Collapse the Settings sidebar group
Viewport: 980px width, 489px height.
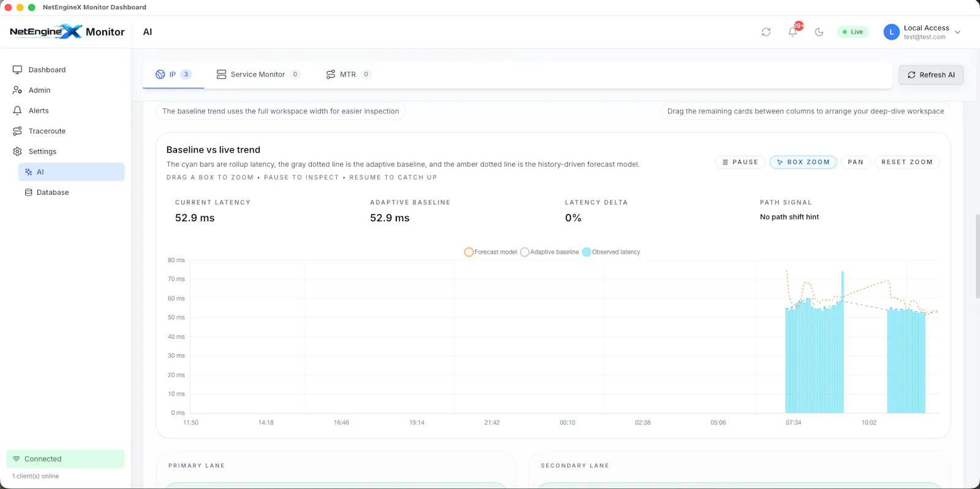(x=66, y=151)
